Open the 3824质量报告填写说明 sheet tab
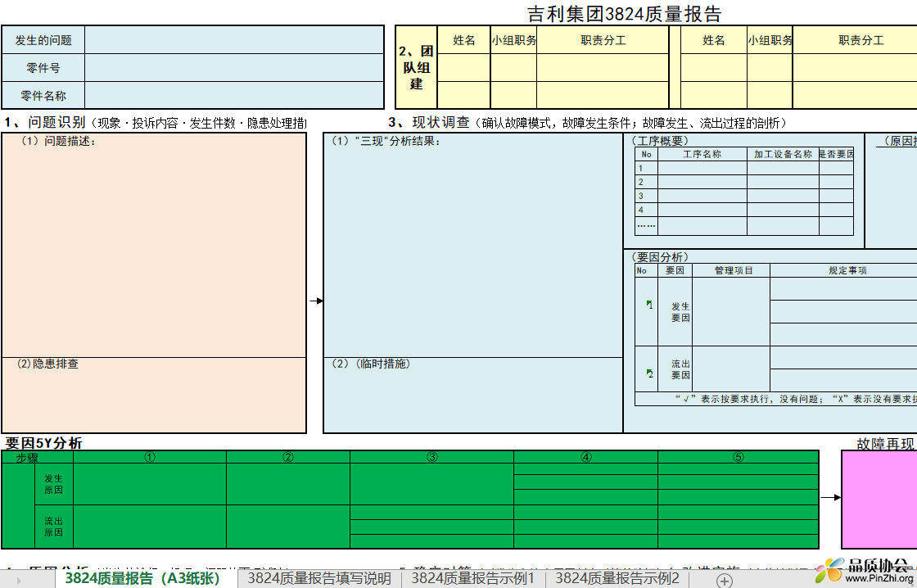The image size is (917, 588). point(319,579)
